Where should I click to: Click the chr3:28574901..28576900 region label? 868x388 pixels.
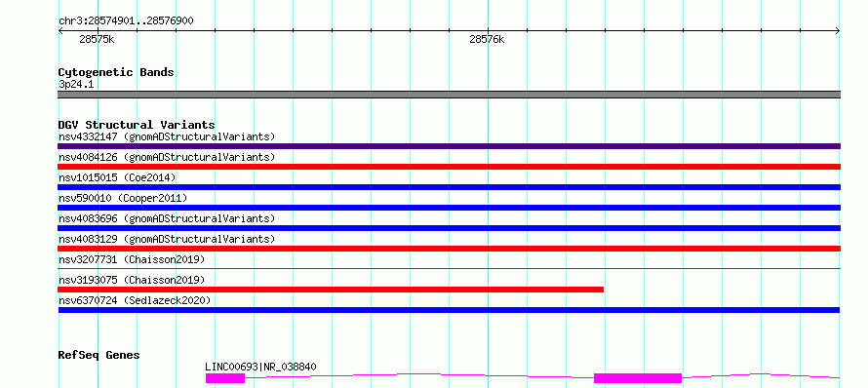[x=126, y=21]
